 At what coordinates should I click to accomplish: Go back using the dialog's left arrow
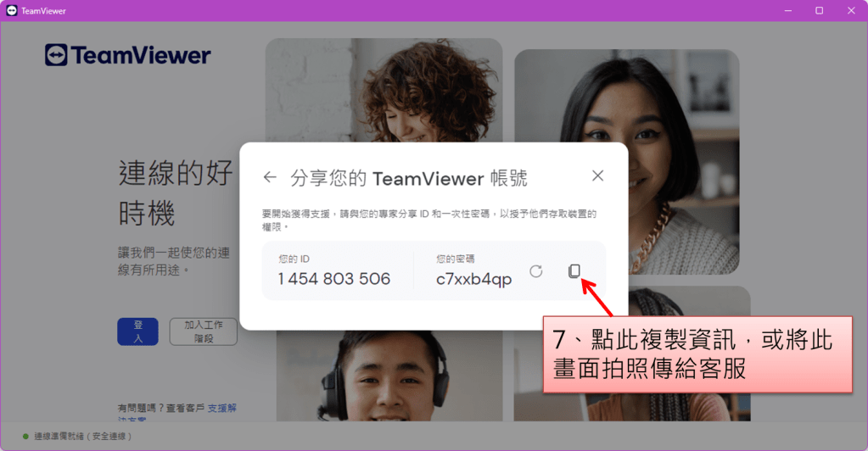(270, 177)
